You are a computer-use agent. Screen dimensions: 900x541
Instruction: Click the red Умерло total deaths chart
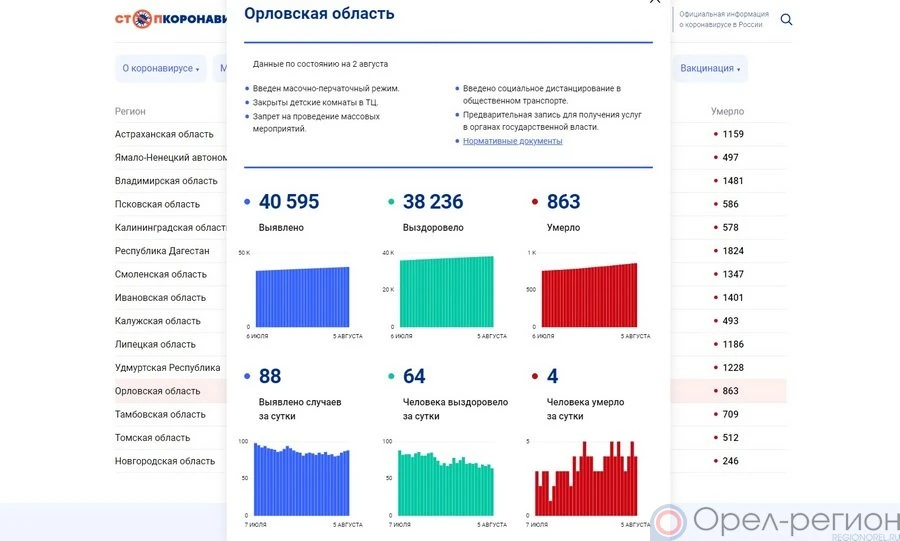pyautogui.click(x=589, y=296)
